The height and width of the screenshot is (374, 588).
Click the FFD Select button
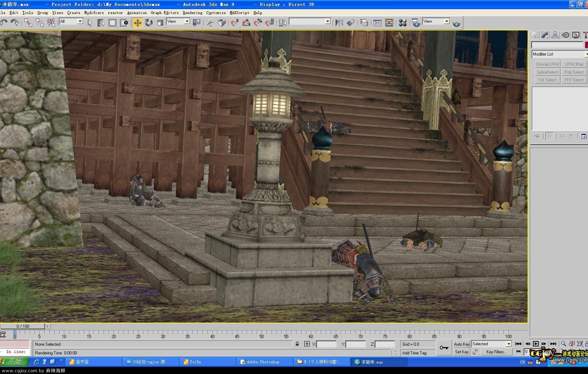574,80
